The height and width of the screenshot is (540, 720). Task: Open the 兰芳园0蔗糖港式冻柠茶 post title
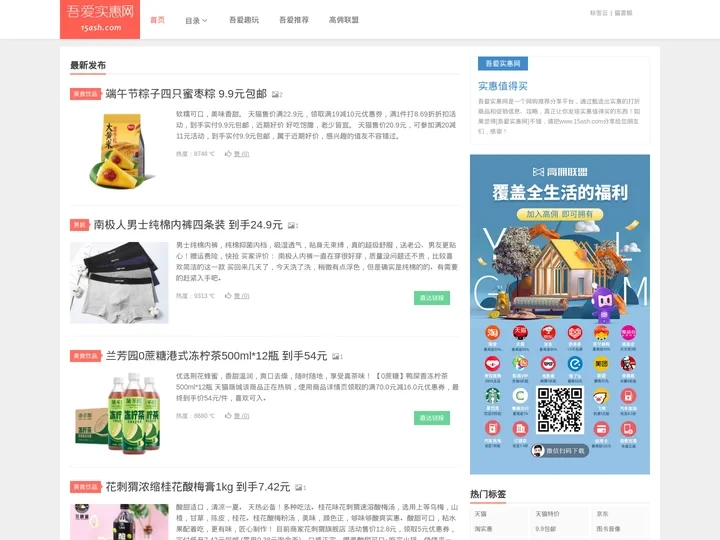[x=216, y=356]
